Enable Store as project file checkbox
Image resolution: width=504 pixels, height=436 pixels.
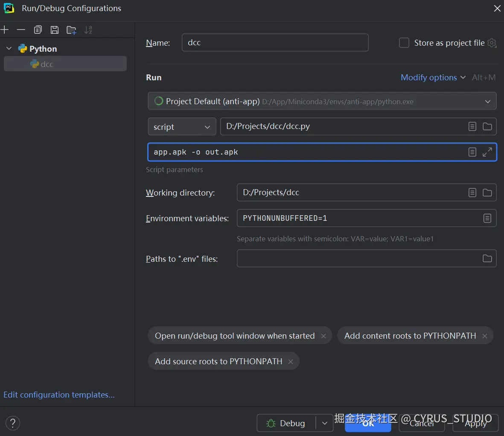tap(404, 43)
